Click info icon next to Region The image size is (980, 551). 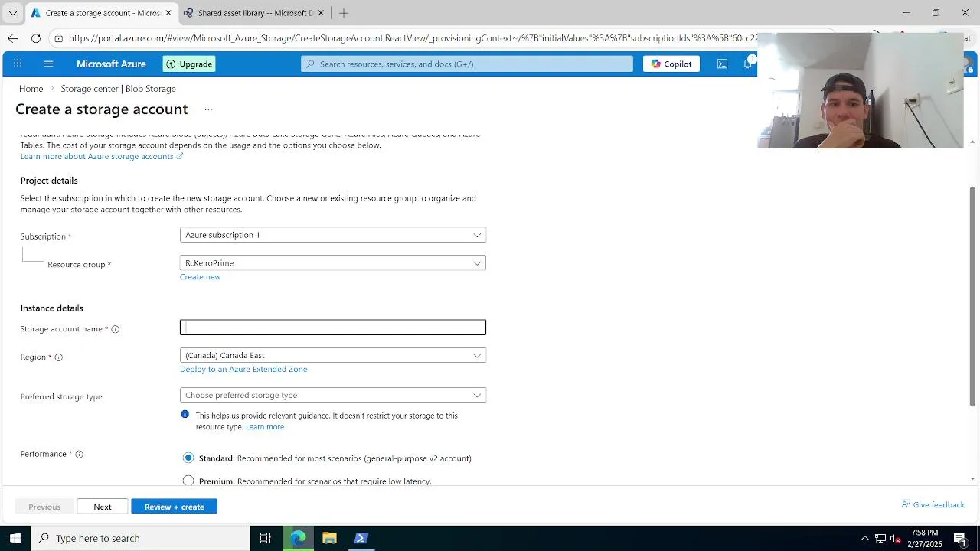tap(58, 357)
